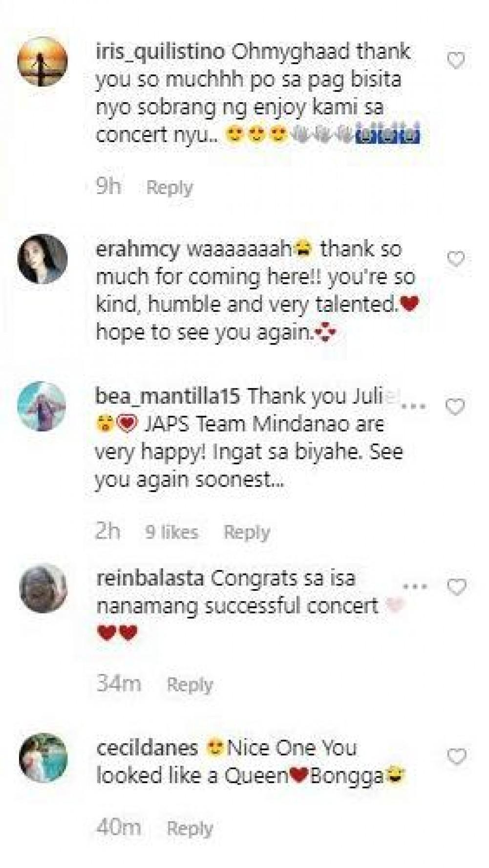Screen dimensions: 489x868
Task: Open the iris_quilistino username link
Action: point(160,52)
